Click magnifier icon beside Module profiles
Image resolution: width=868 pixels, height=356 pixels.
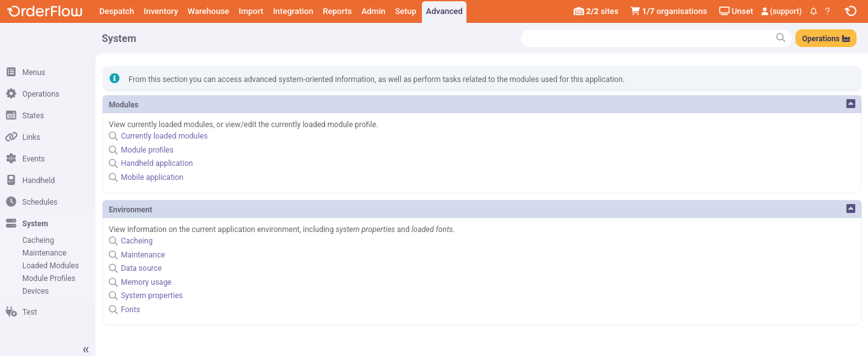pyautogui.click(x=113, y=150)
